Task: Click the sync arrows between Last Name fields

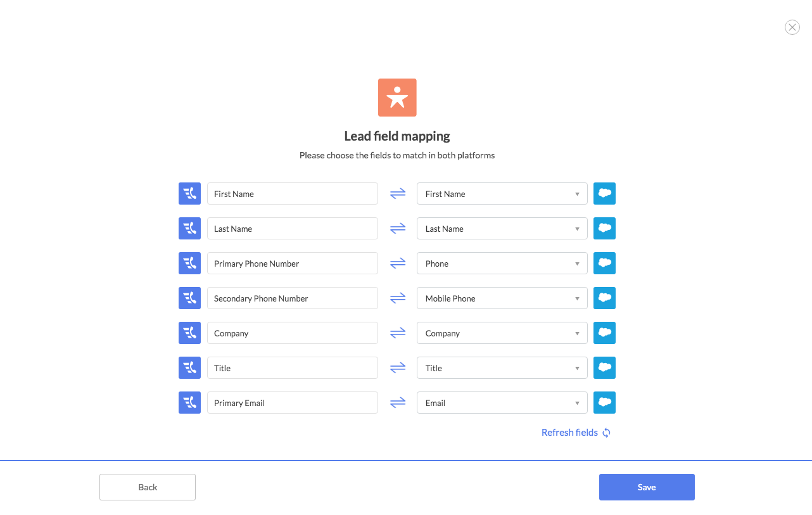Action: point(397,229)
